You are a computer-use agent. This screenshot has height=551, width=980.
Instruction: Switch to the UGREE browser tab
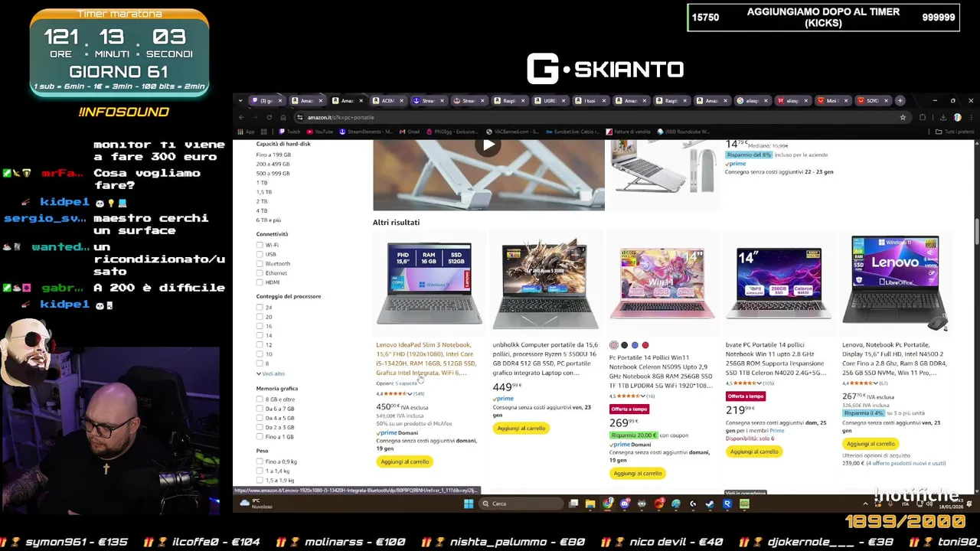[x=550, y=100]
